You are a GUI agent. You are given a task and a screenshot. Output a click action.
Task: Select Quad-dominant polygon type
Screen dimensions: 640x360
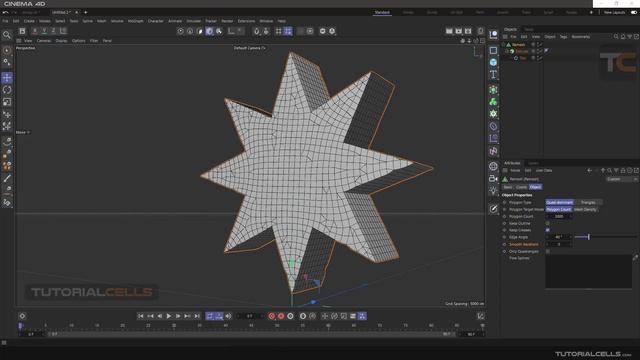click(560, 202)
